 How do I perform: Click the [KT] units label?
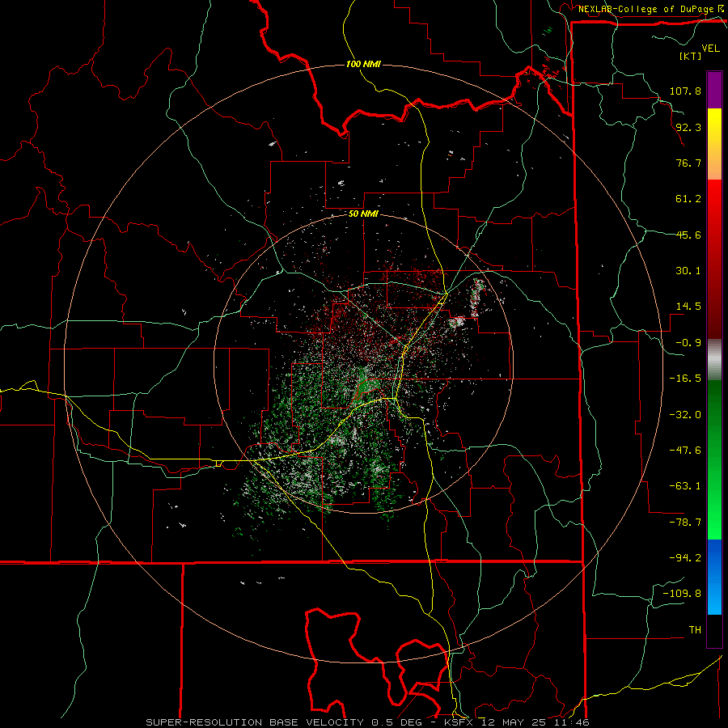point(690,56)
